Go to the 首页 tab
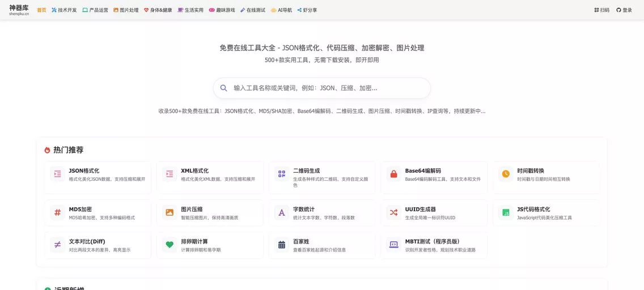This screenshot has width=644, height=290. click(41, 10)
